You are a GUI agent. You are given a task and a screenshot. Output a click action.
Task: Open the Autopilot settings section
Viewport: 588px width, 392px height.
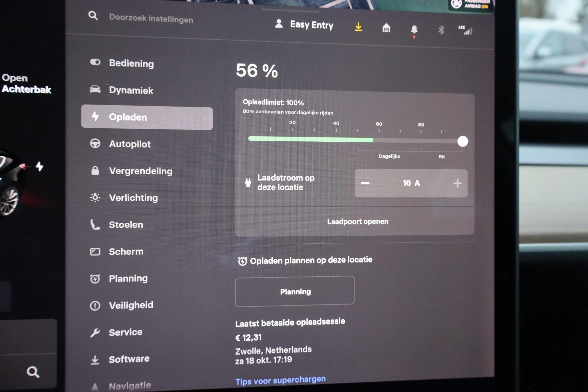129,144
